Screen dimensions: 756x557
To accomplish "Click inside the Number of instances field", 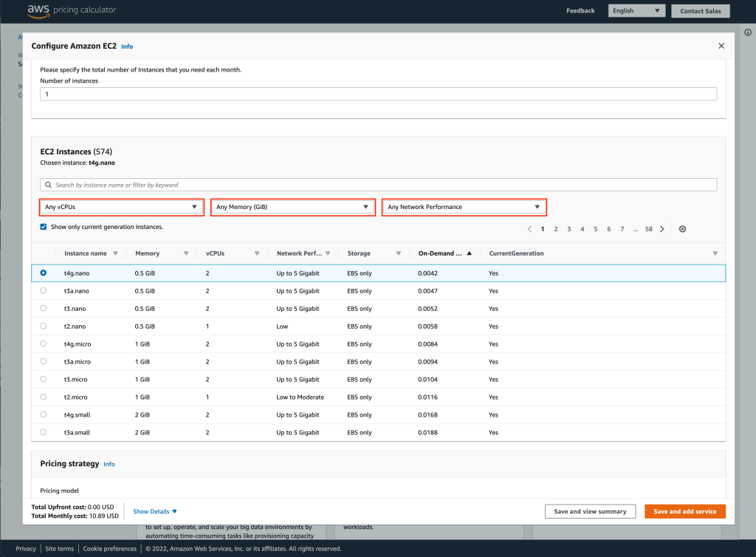I will tap(221, 94).
